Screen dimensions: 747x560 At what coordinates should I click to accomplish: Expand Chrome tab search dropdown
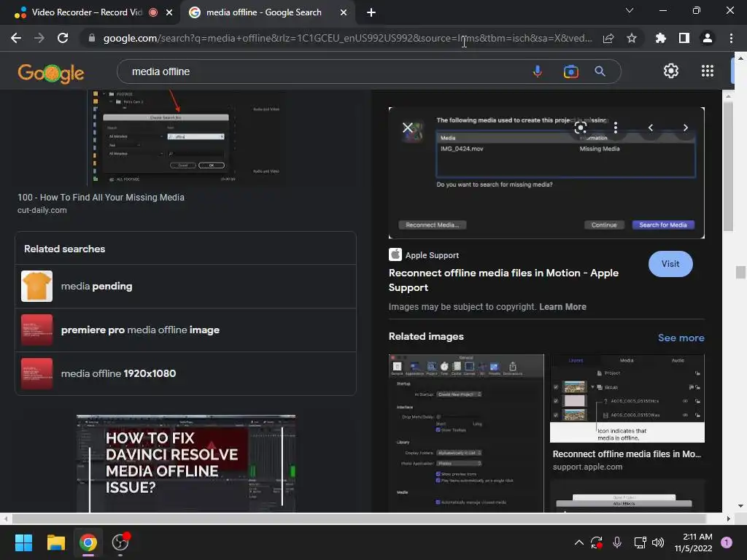(x=630, y=10)
